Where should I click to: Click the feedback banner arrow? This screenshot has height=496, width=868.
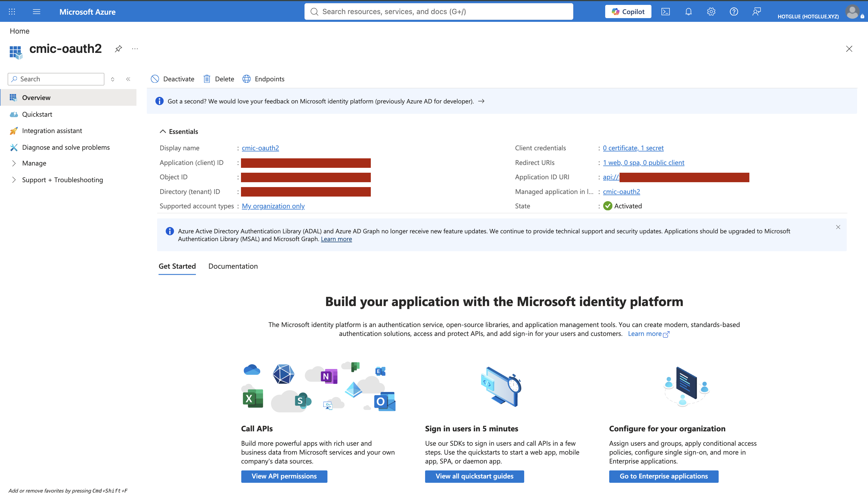pos(481,101)
